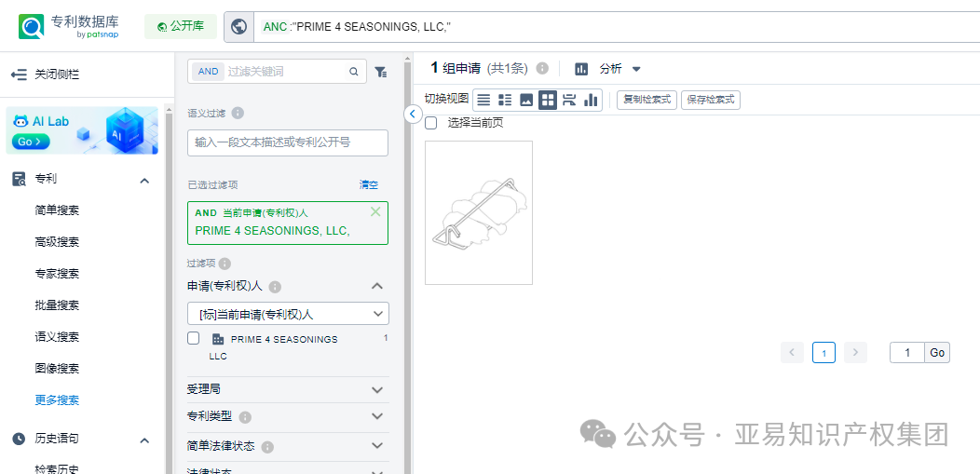Click company icon beside PRIME 4 SEASONINGS

[x=217, y=339]
